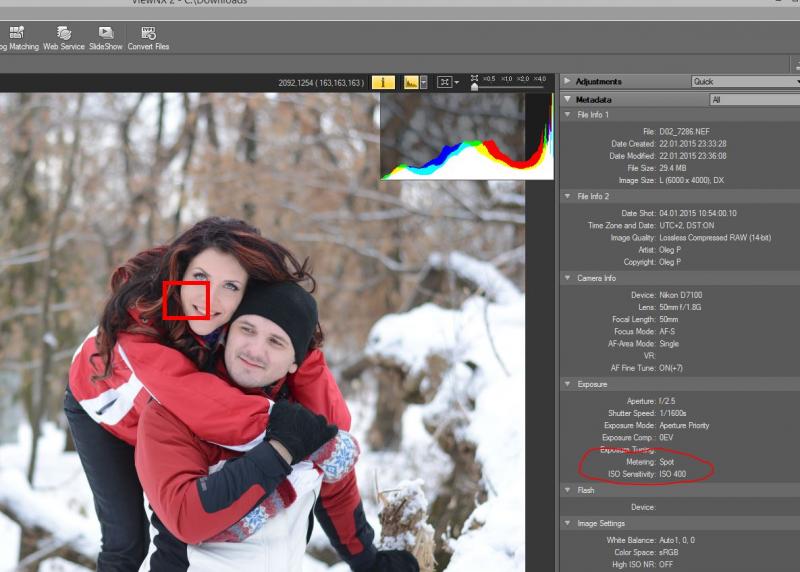Set zoom to x0.5
The image size is (800, 572).
[x=489, y=79]
